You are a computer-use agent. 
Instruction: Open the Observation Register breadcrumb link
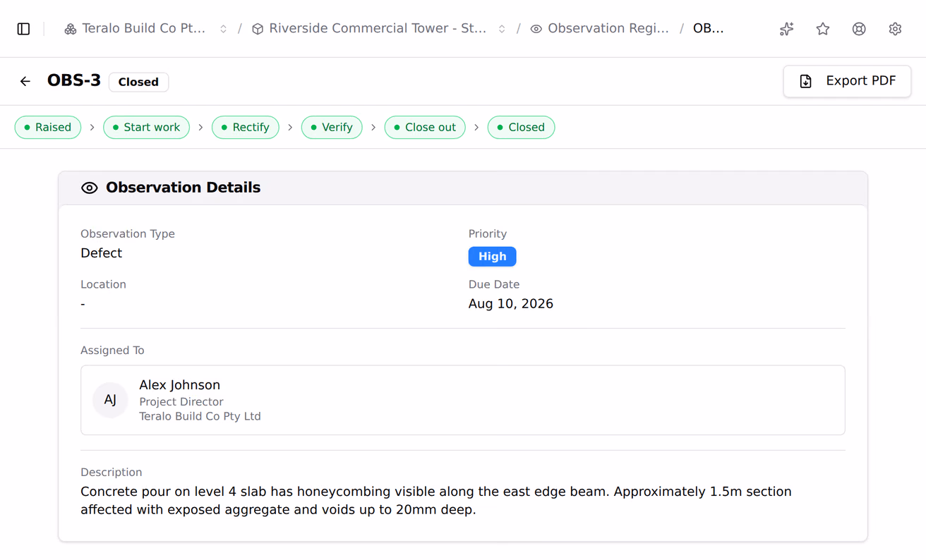click(x=600, y=29)
